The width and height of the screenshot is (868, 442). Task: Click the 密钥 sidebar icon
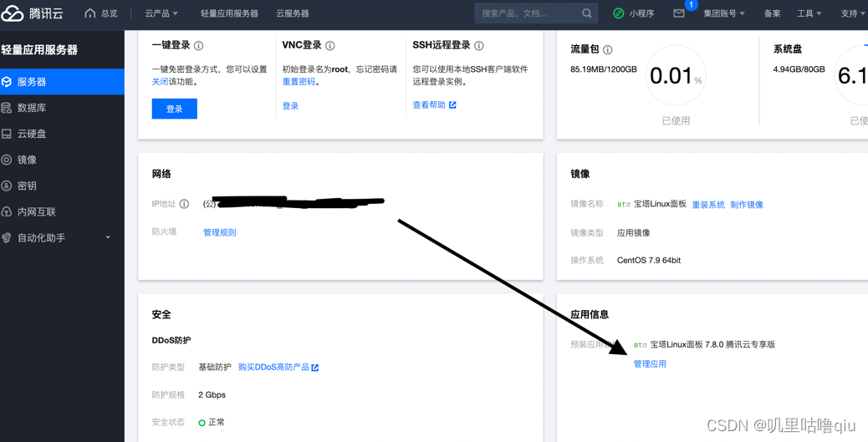pos(7,185)
